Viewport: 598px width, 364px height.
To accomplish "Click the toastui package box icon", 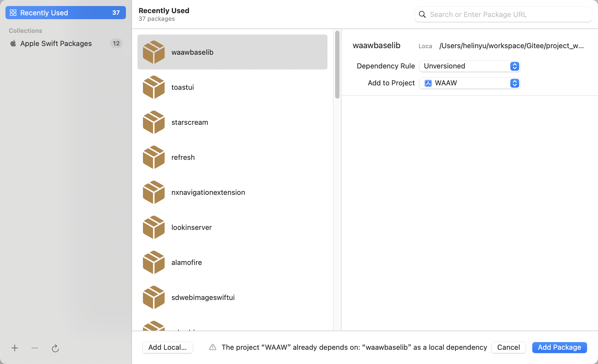I will click(154, 87).
